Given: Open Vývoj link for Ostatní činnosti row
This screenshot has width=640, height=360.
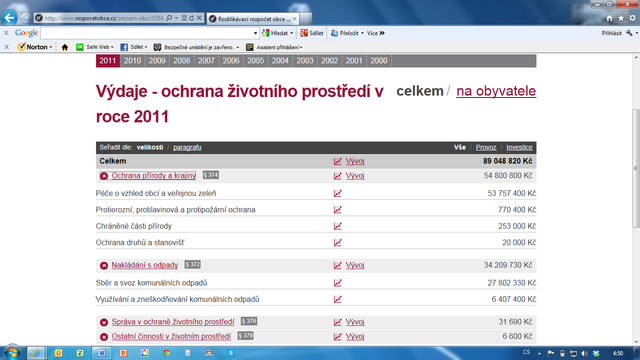Looking at the screenshot, I should pyautogui.click(x=355, y=337).
